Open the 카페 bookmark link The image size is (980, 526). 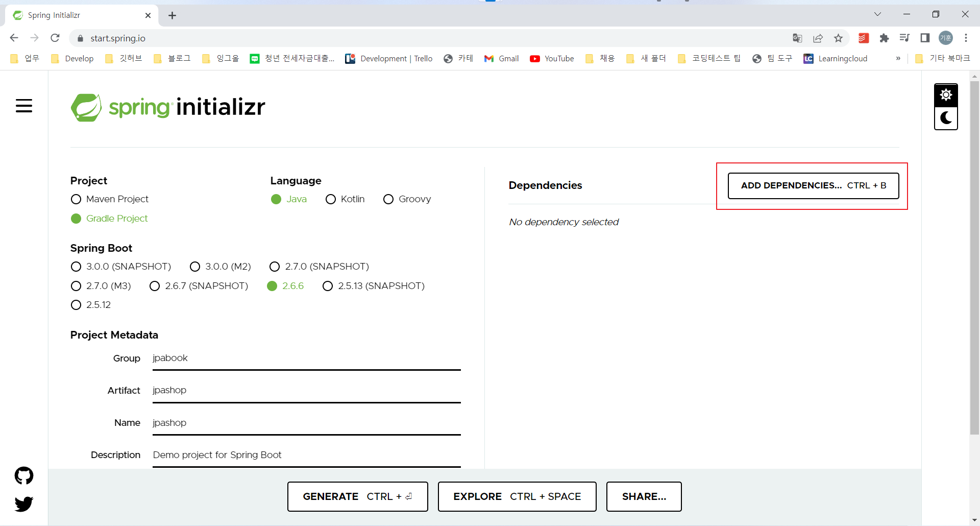tap(458, 59)
